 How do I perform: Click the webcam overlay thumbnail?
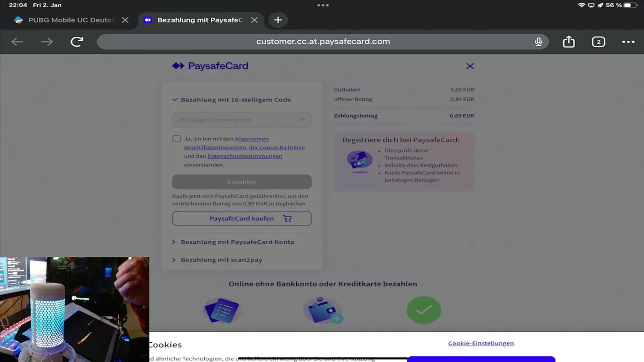pyautogui.click(x=74, y=310)
